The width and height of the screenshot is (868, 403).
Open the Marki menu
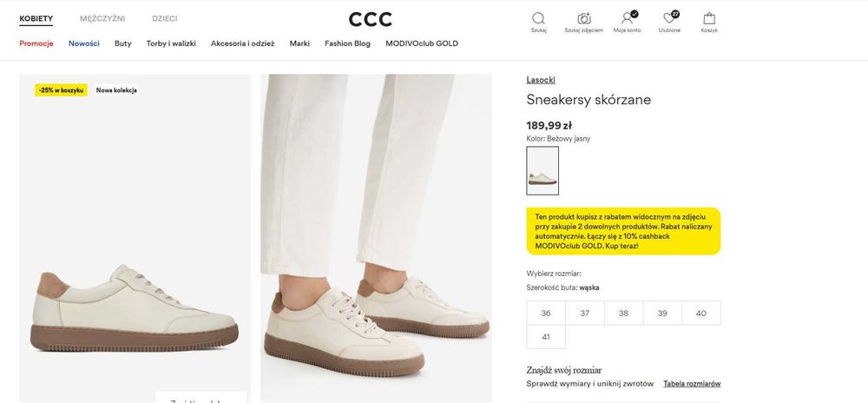pyautogui.click(x=299, y=43)
